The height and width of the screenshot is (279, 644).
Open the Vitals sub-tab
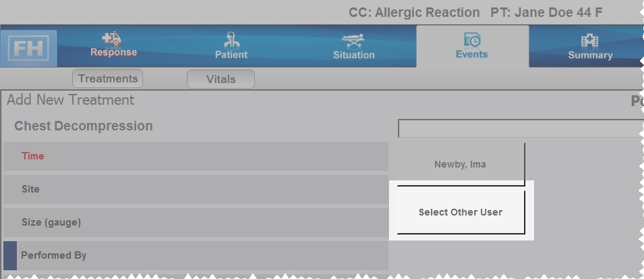(221, 79)
